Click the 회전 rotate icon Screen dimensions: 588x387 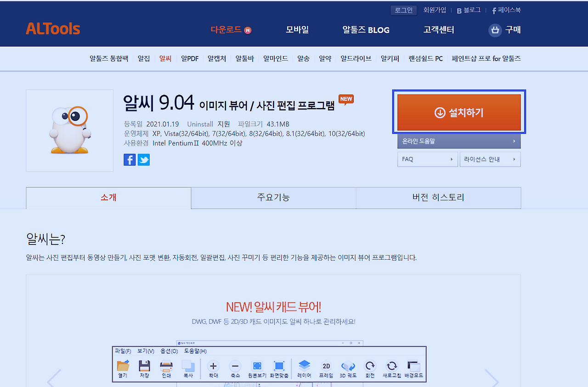click(x=370, y=366)
